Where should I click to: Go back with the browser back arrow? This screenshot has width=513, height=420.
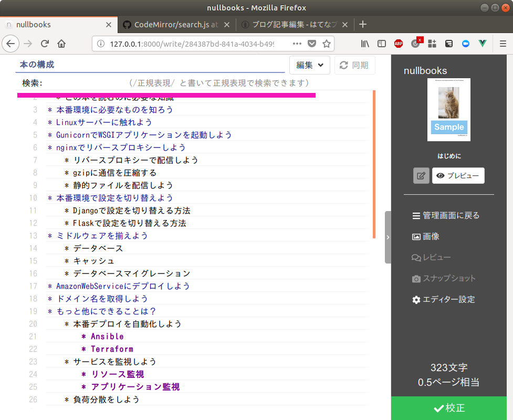point(11,44)
